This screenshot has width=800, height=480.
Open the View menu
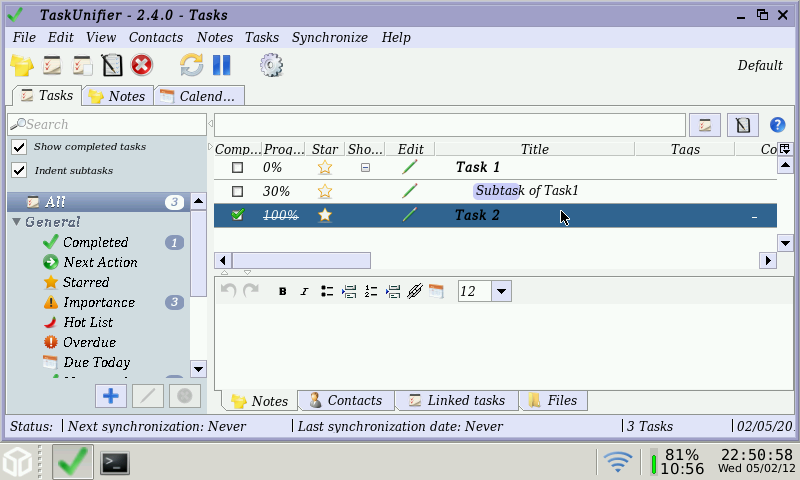(101, 37)
